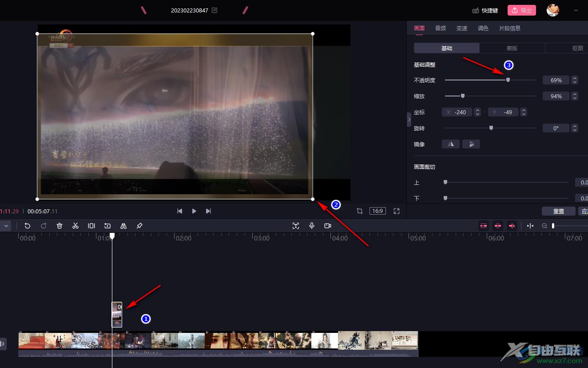Click the Y coordinate field -49
Screen dimensions: 588x368
[x=503, y=112]
